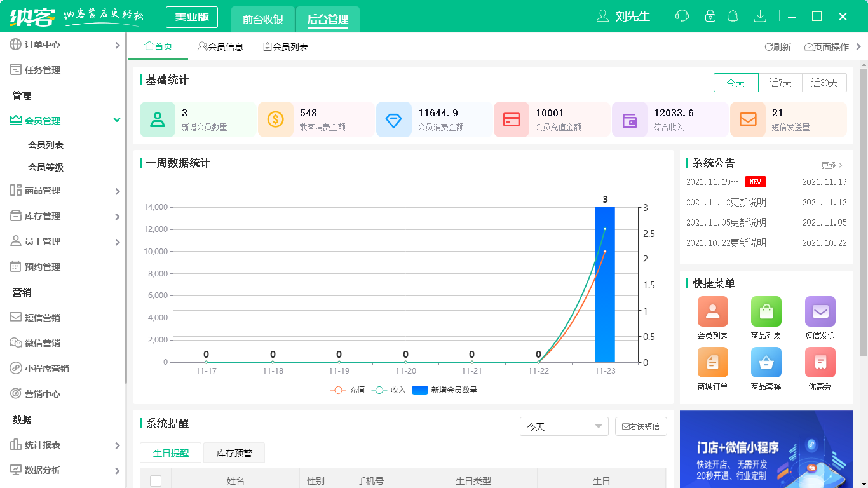Open the 今天 dropdown in 系统提醒

tap(564, 426)
